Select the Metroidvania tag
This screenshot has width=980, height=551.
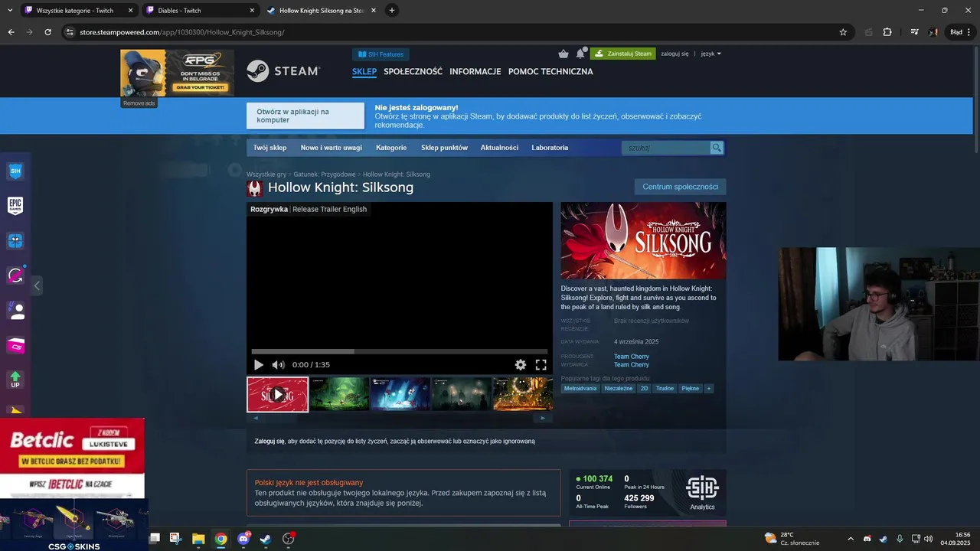pyautogui.click(x=580, y=389)
